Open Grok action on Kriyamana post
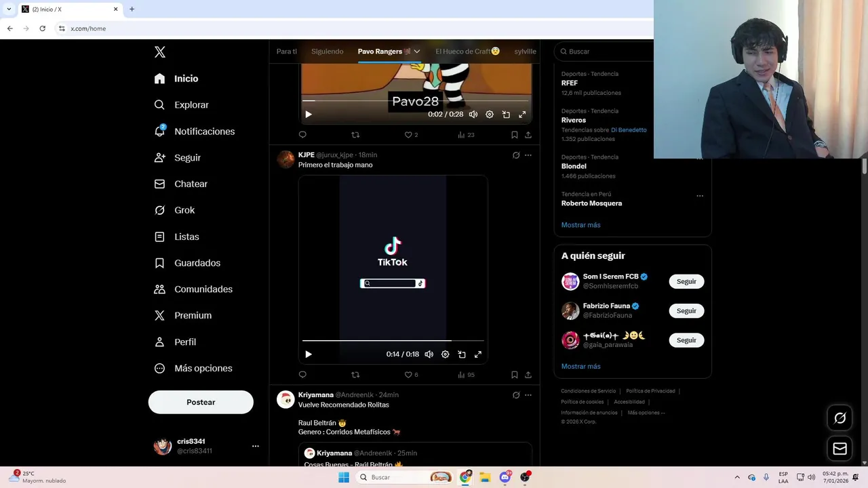Viewport: 868px width, 488px height. coord(516,395)
